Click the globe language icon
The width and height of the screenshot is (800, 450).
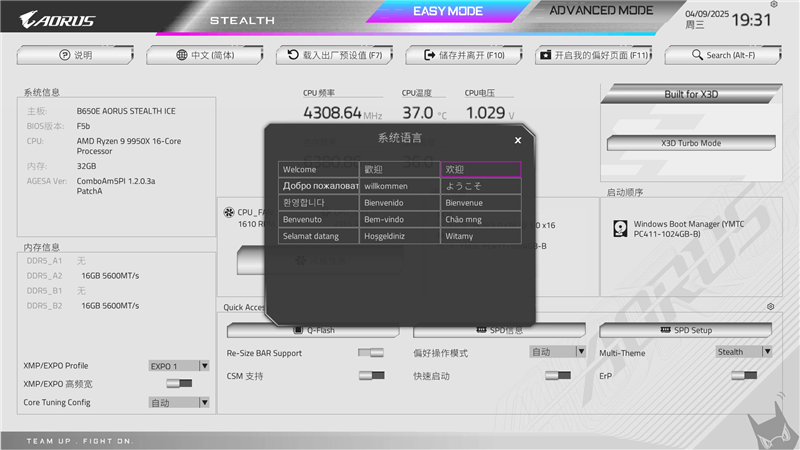182,55
